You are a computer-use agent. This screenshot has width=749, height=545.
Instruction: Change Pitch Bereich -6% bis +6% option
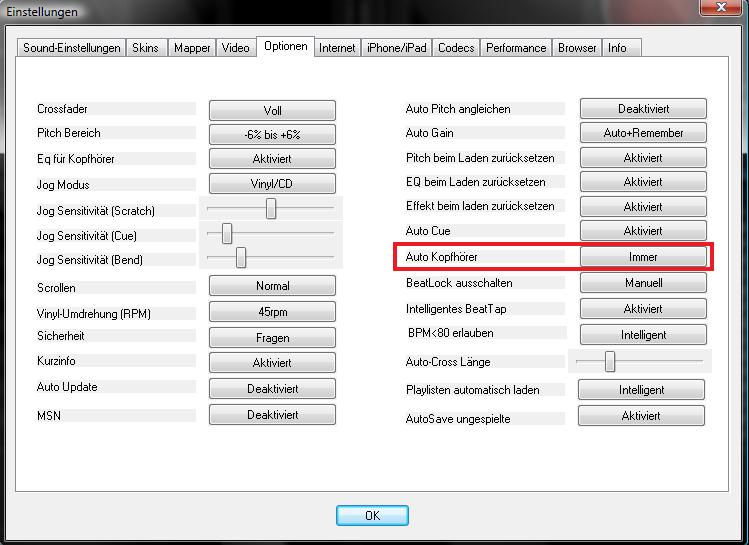tap(272, 135)
